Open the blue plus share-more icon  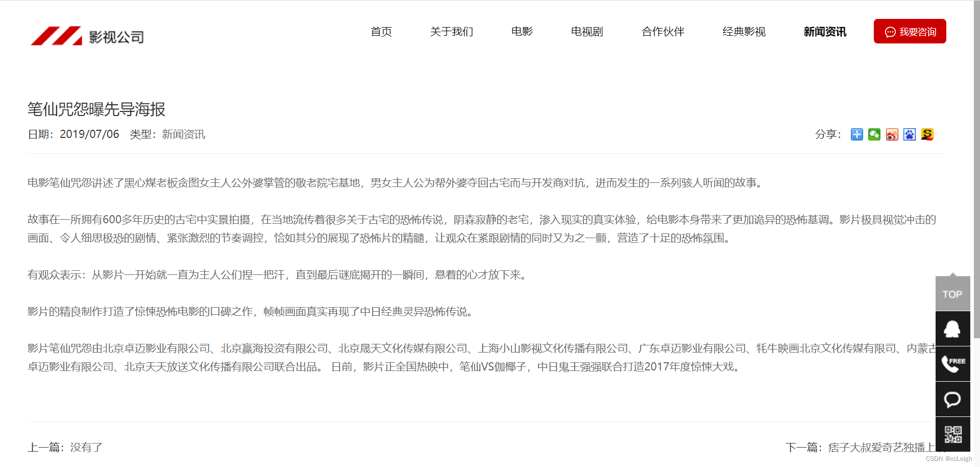point(857,134)
